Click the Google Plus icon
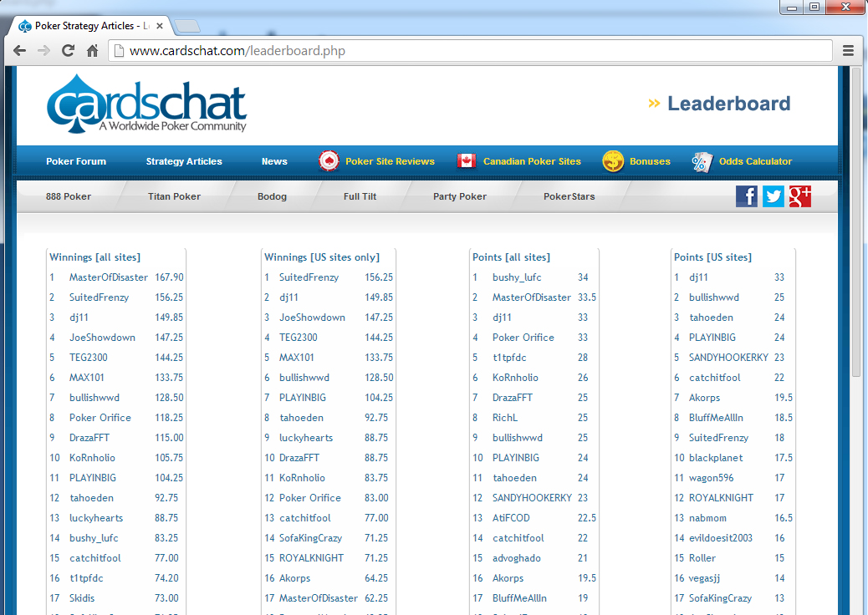Viewport: 868px width, 615px height. 800,196
